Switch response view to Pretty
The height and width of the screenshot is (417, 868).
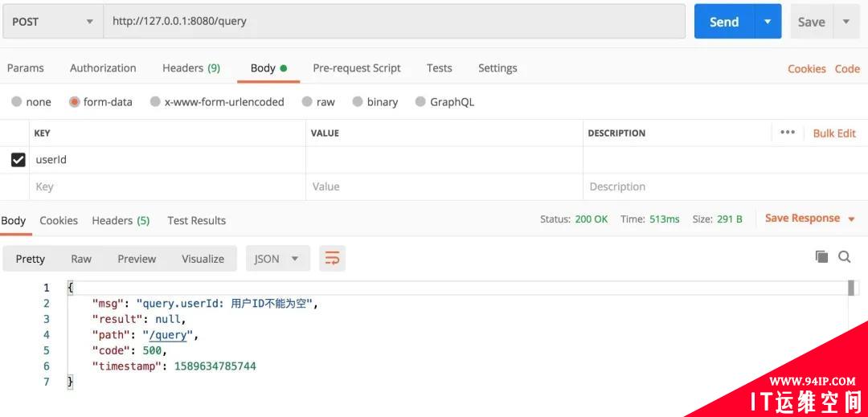point(30,258)
